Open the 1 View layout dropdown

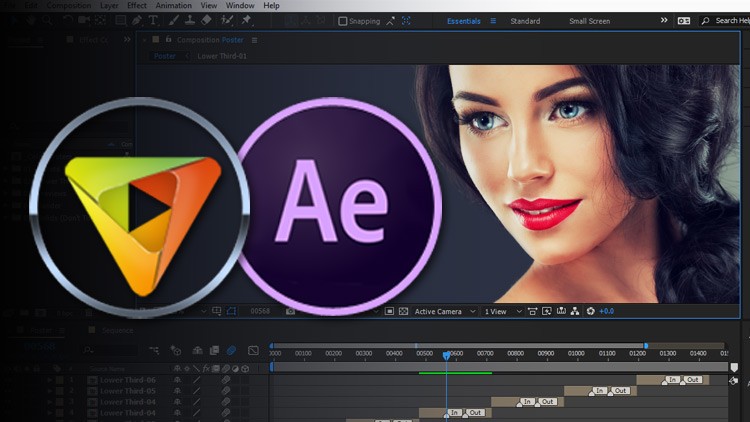pyautogui.click(x=502, y=311)
